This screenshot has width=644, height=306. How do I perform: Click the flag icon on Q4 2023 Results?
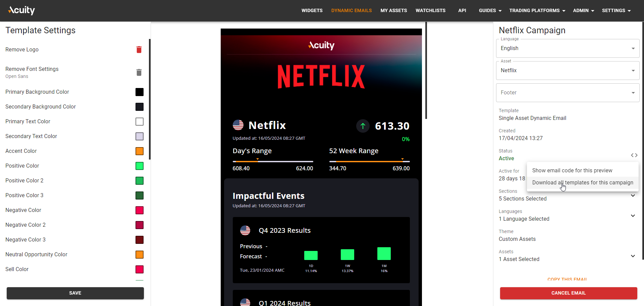coord(245,230)
